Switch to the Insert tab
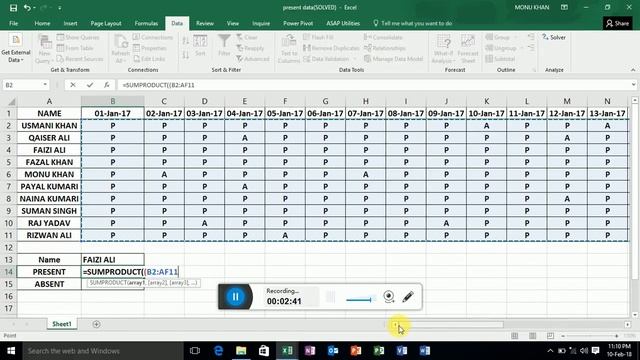640x360 pixels. tap(70, 23)
